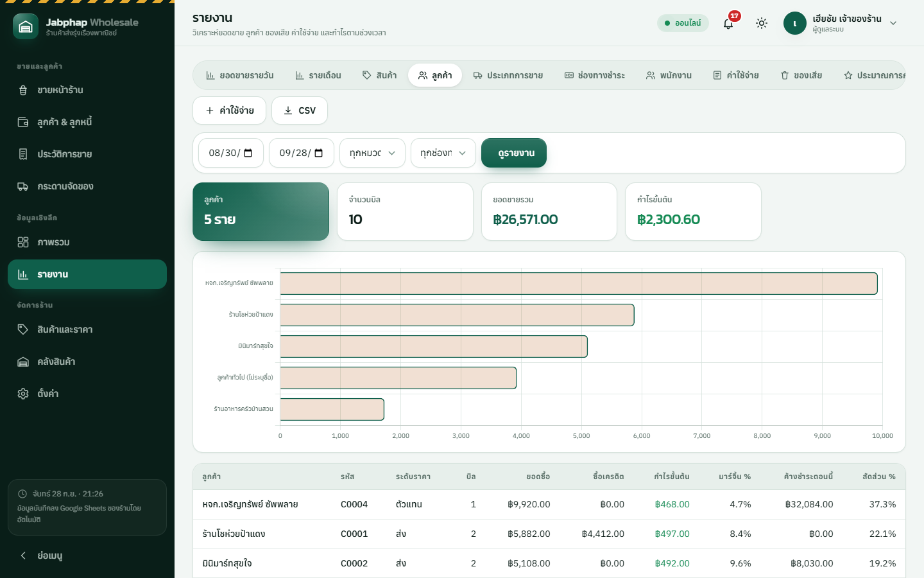Open คลังสินค้า in sidebar
This screenshot has height=578, width=924.
(87, 362)
